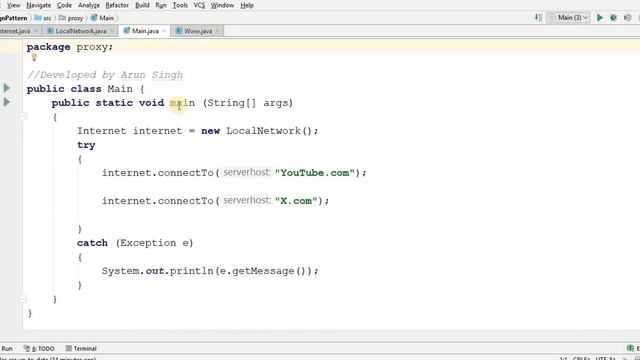The width and height of the screenshot is (640, 360).
Task: Open the Help menu
Action: (x=247, y=5)
